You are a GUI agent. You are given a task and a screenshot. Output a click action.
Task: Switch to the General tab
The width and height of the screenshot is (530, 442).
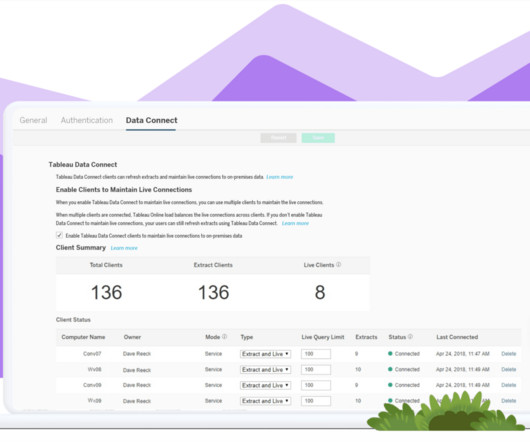[33, 120]
